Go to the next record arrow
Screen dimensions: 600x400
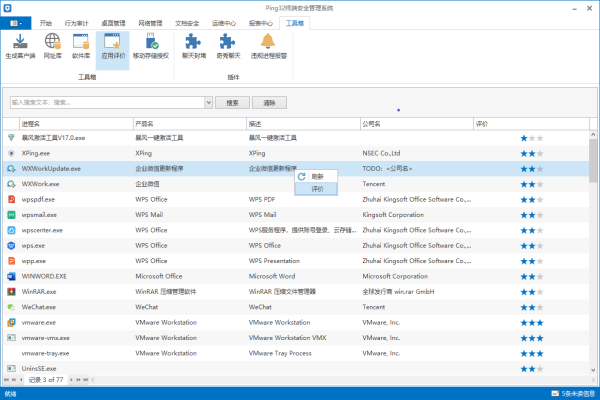[x=71, y=380]
